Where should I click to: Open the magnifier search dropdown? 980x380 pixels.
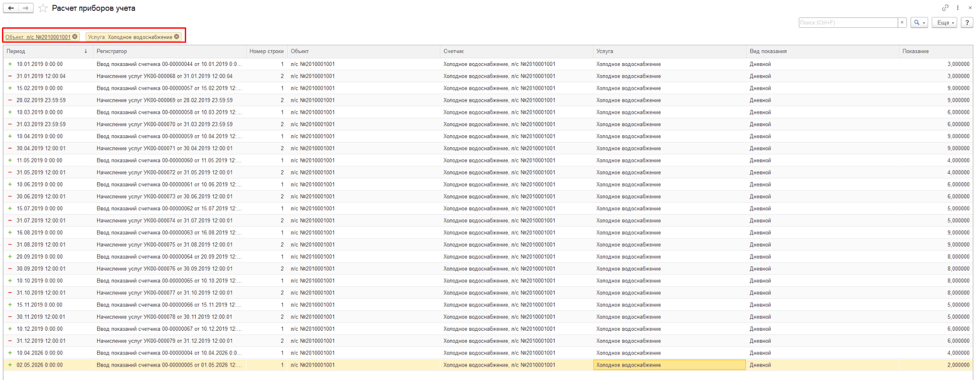coord(919,22)
